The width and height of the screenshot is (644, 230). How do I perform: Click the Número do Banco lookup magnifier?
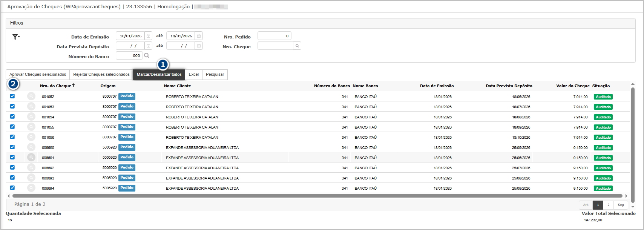[147, 56]
